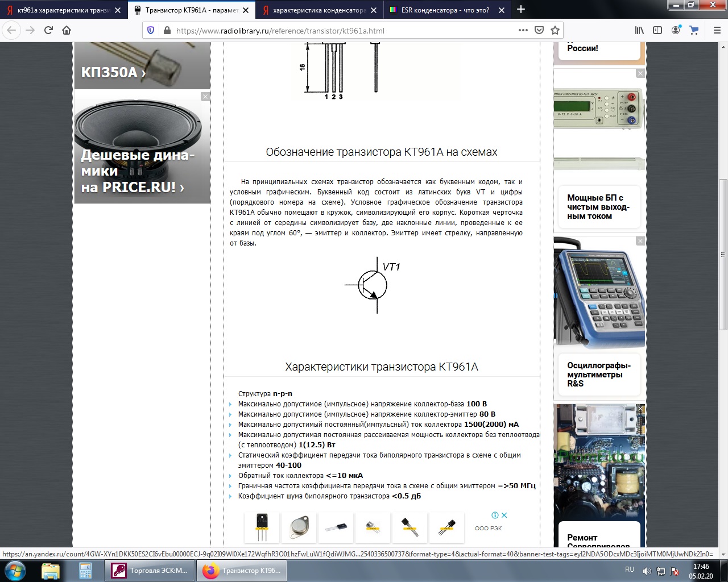This screenshot has height=582, width=728.
Task: Open the Library bookmarks icon
Action: point(639,31)
